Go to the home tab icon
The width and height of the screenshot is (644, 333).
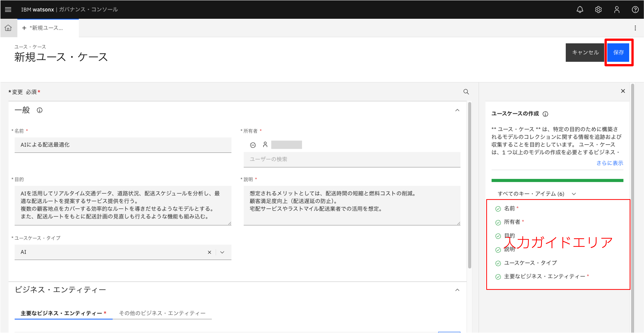coord(8,28)
